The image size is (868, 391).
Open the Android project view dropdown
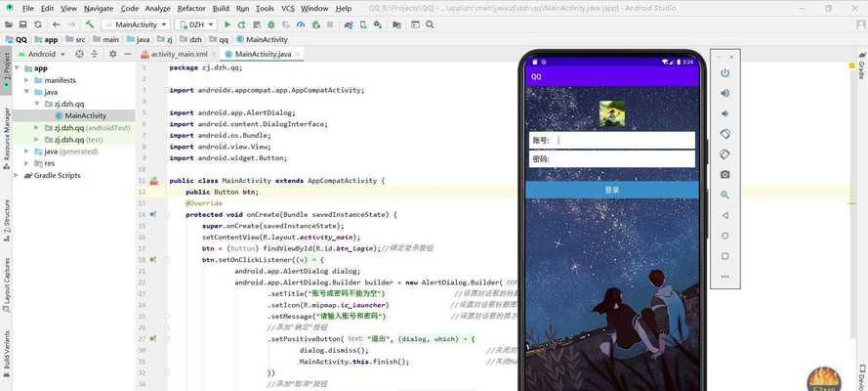[x=42, y=54]
